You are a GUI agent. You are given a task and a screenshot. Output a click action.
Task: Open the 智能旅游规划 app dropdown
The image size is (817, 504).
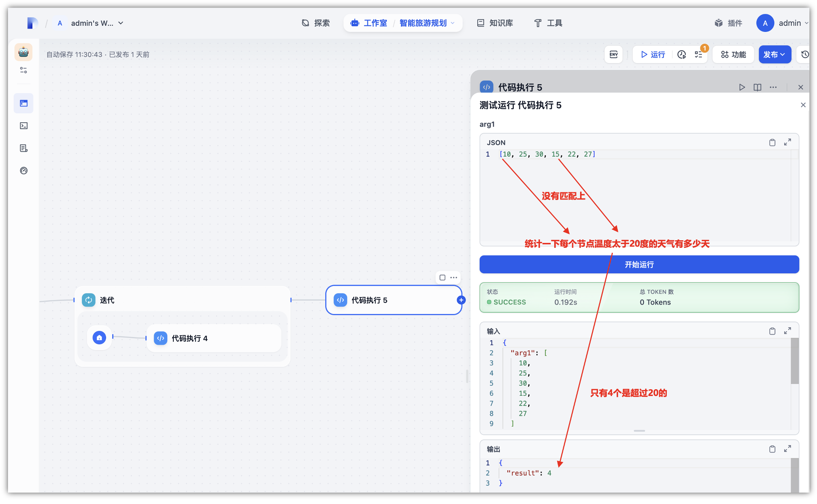453,23
